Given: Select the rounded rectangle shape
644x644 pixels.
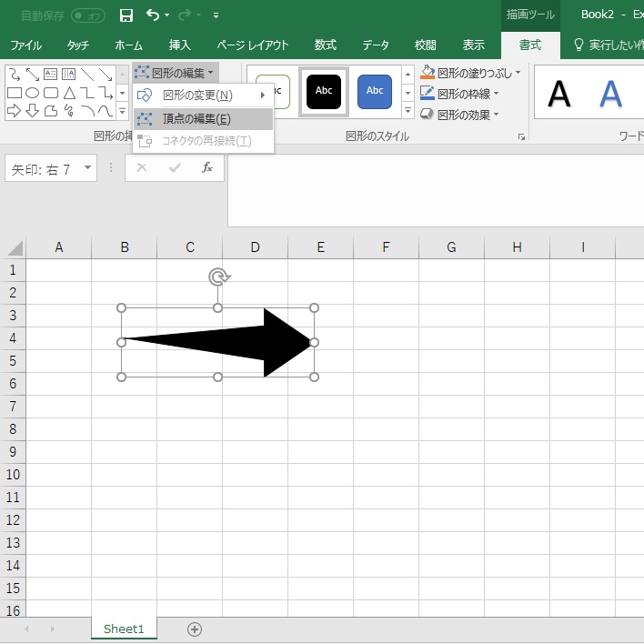Looking at the screenshot, I should (51, 93).
